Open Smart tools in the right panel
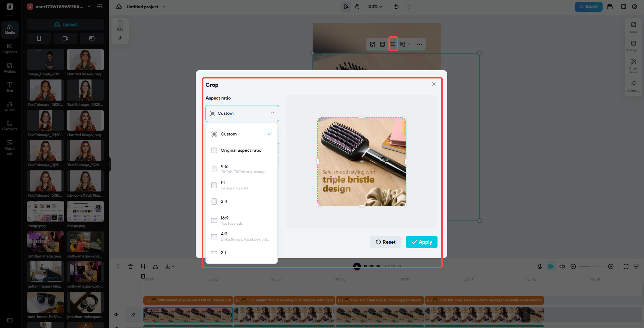Viewport: 644px width, 328px height. click(x=633, y=65)
